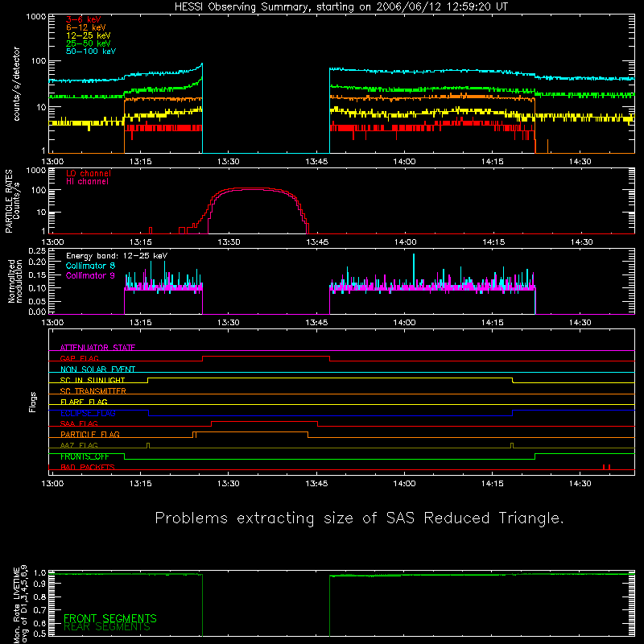This screenshot has height=644, width=644.
Task: Click the 14:00 time label under the flags plot
Action: pyautogui.click(x=405, y=484)
